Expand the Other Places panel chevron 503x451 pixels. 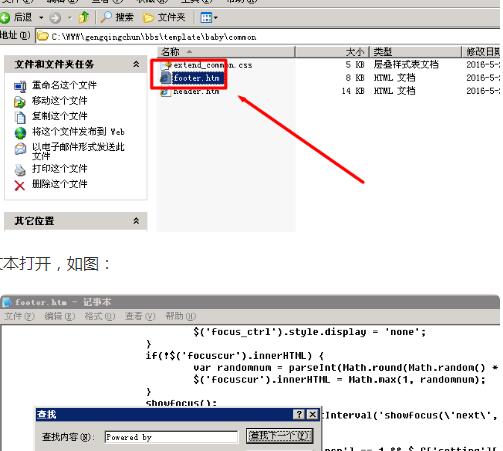(136, 221)
